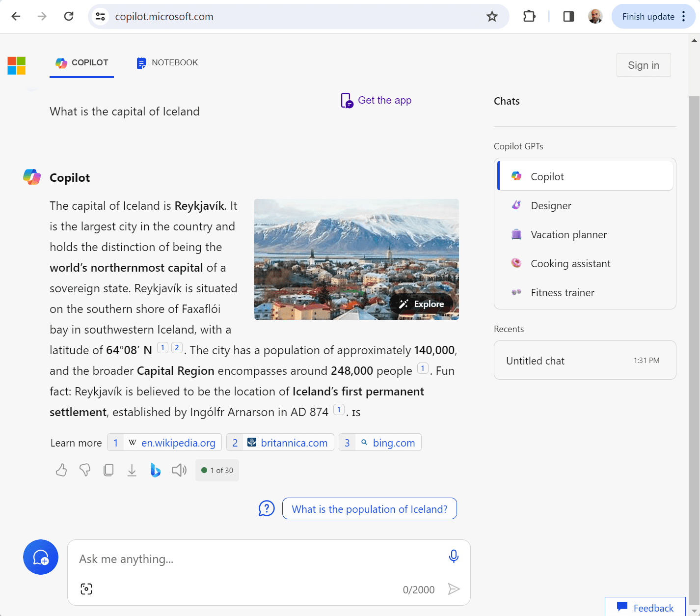Click the browser forward arrow
The image size is (700, 616).
point(42,16)
